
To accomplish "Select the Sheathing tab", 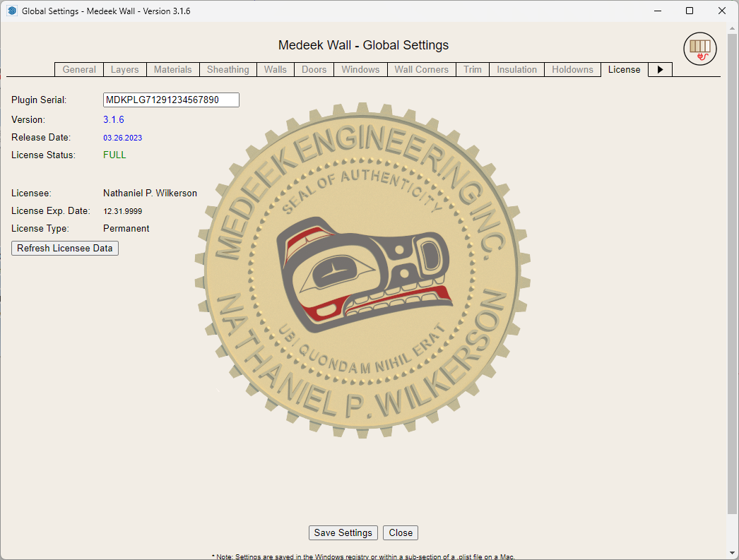I will pos(227,69).
